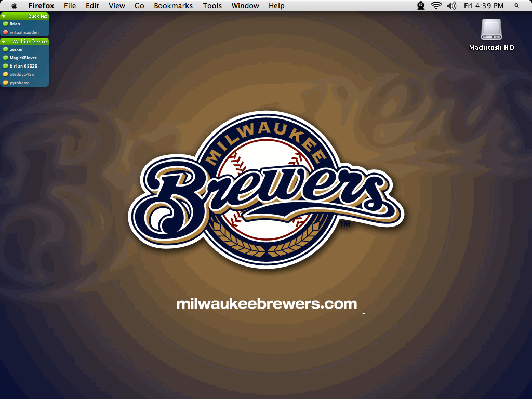This screenshot has height=399, width=532.
Task: Open the Go menu
Action: (x=139, y=6)
